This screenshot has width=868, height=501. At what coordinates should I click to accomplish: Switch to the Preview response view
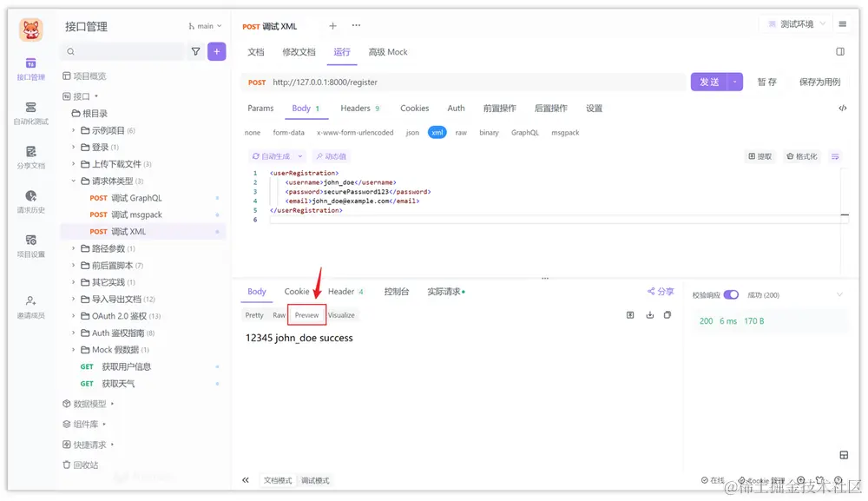click(306, 315)
